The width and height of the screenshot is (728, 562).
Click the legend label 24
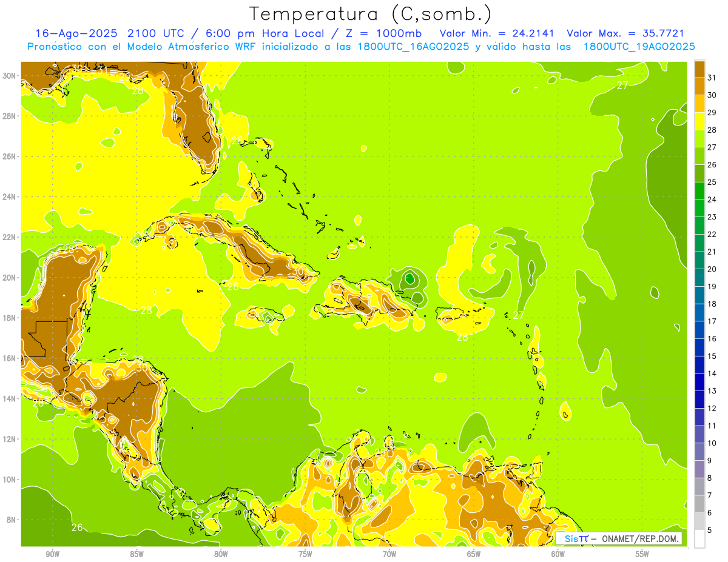[x=712, y=199]
